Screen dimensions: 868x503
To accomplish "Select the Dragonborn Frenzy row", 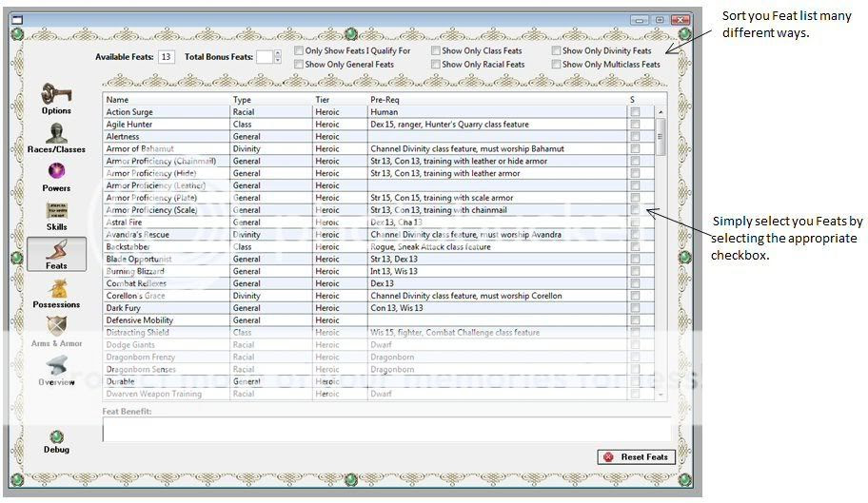I will (378, 357).
